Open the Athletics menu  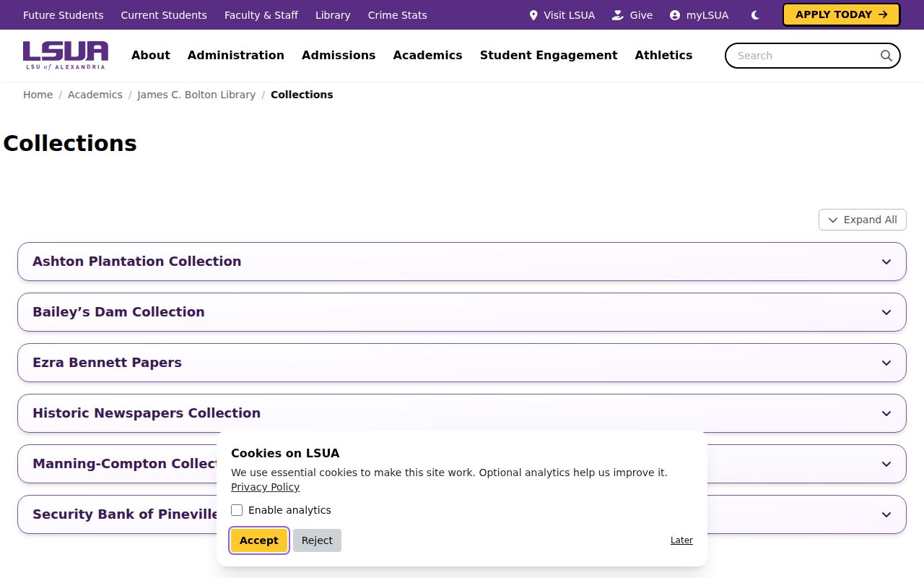pyautogui.click(x=663, y=56)
